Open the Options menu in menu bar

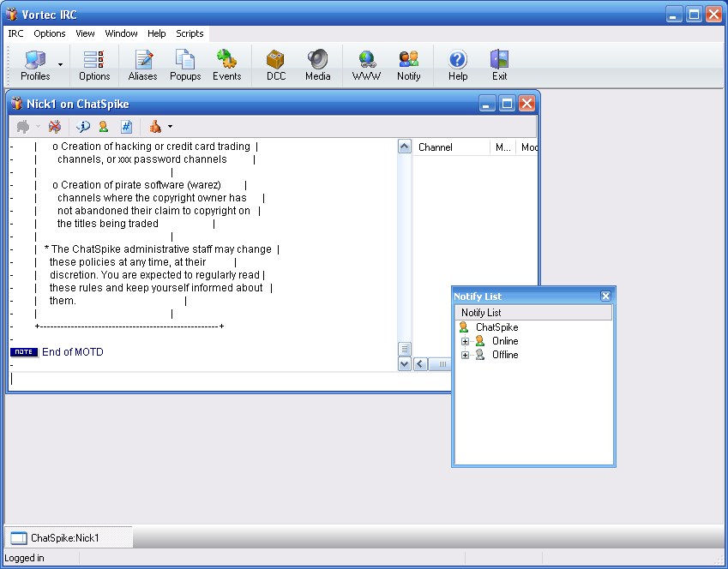[49, 33]
